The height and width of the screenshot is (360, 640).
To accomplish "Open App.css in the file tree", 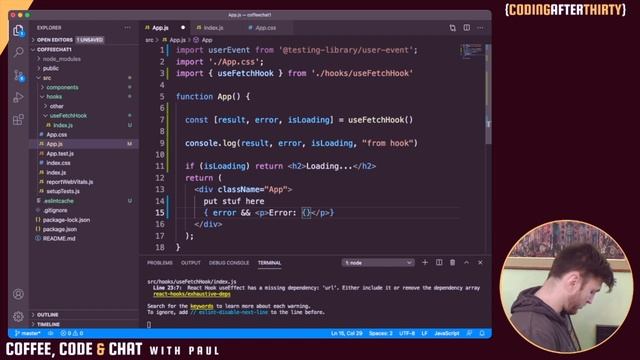I will (56, 135).
